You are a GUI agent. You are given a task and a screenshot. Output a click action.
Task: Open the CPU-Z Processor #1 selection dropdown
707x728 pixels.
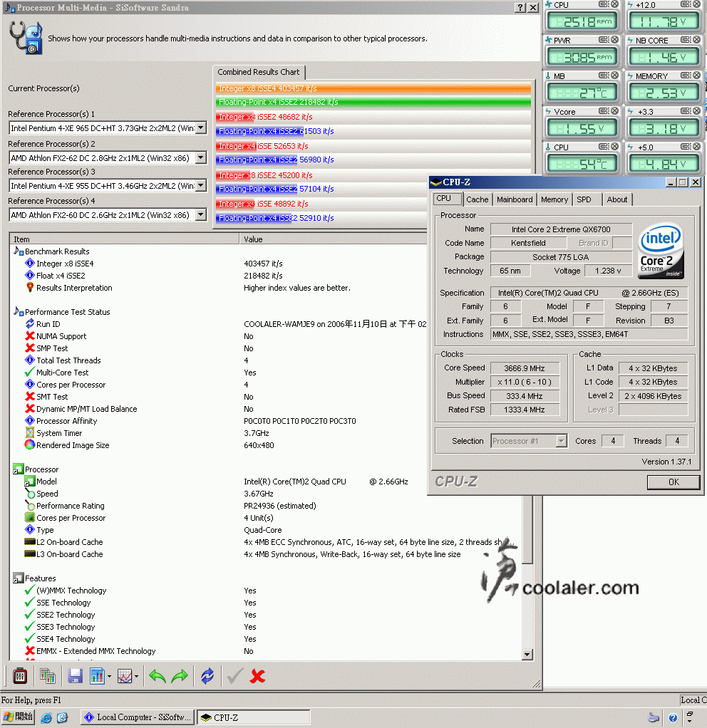point(561,441)
